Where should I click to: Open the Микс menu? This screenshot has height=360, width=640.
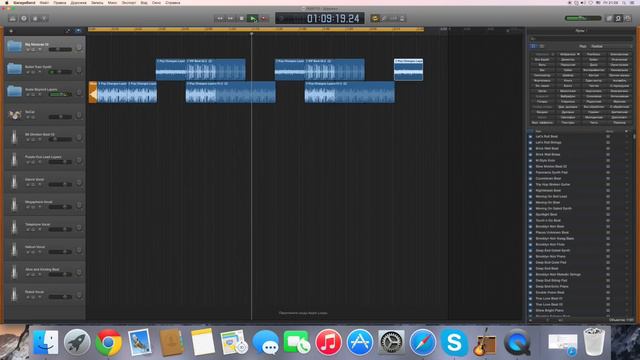pos(112,2)
